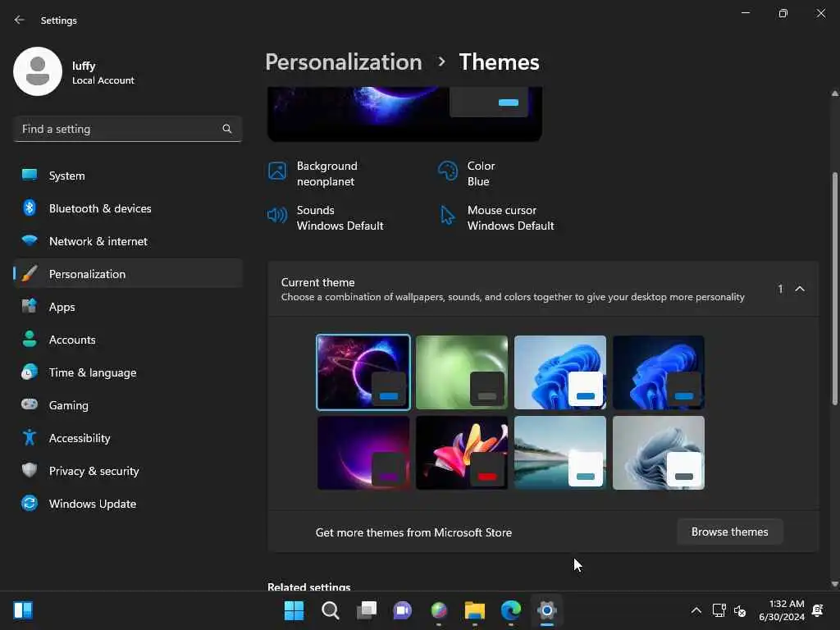This screenshot has width=840, height=630.
Task: Select Personalization in sidebar
Action: [x=127, y=274]
